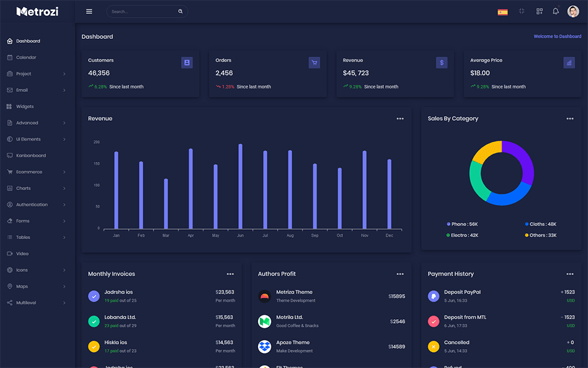Viewport: 588px width, 368px height.
Task: Click the shopping cart icon on Orders card
Action: [x=314, y=62]
